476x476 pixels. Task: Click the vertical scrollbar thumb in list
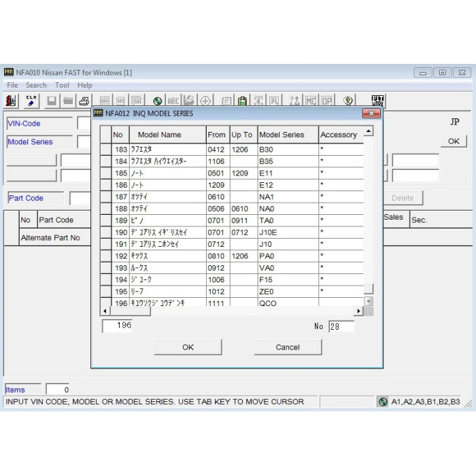pos(369,289)
